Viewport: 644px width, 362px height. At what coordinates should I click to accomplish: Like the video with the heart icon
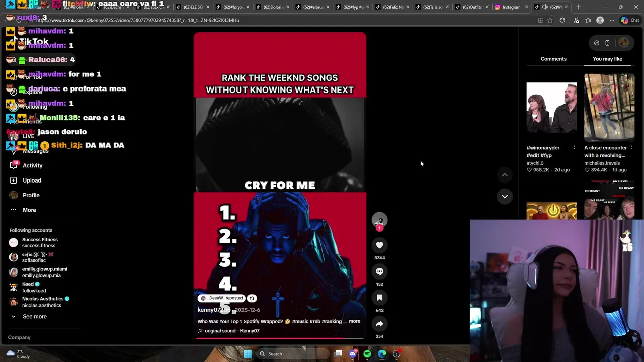(379, 245)
